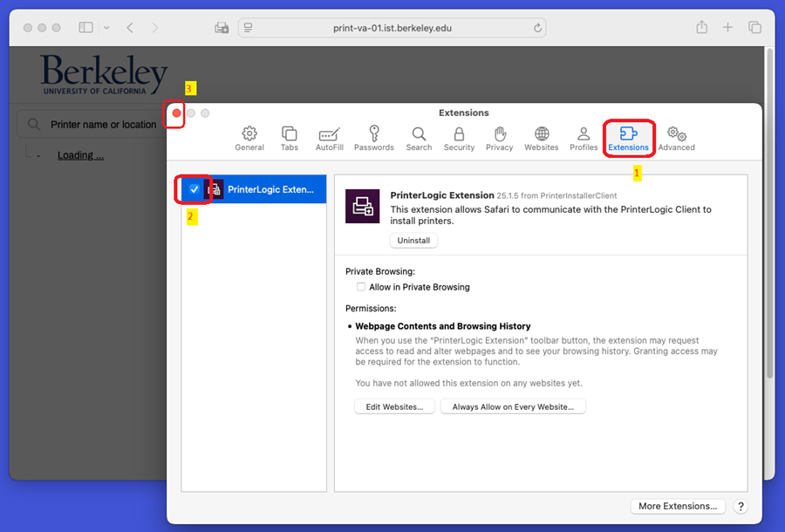Select the Profiles tab

coord(584,138)
